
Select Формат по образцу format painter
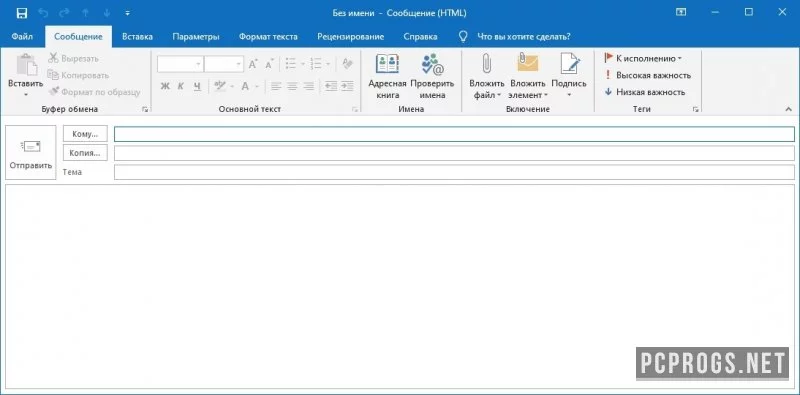94,92
